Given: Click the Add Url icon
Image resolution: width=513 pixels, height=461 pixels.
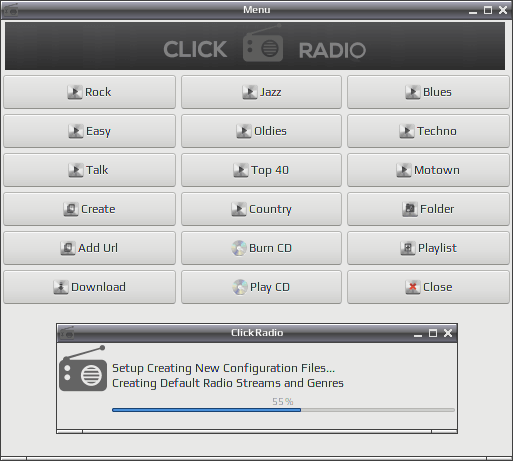Looking at the screenshot, I should [68, 248].
